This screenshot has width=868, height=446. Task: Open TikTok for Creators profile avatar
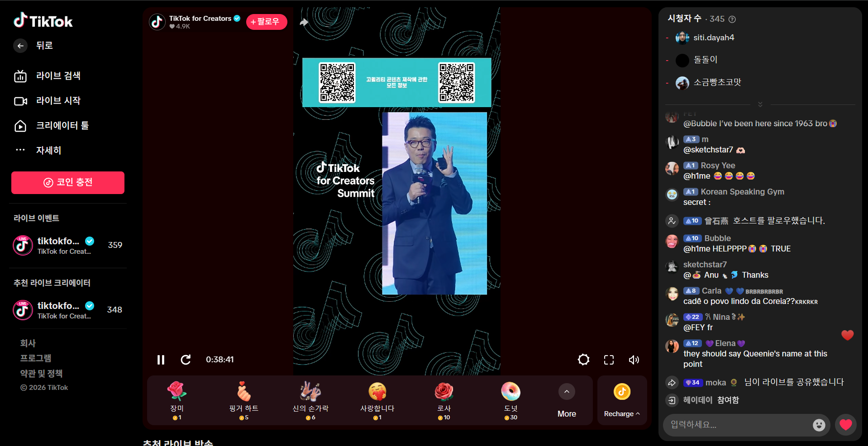[157, 22]
